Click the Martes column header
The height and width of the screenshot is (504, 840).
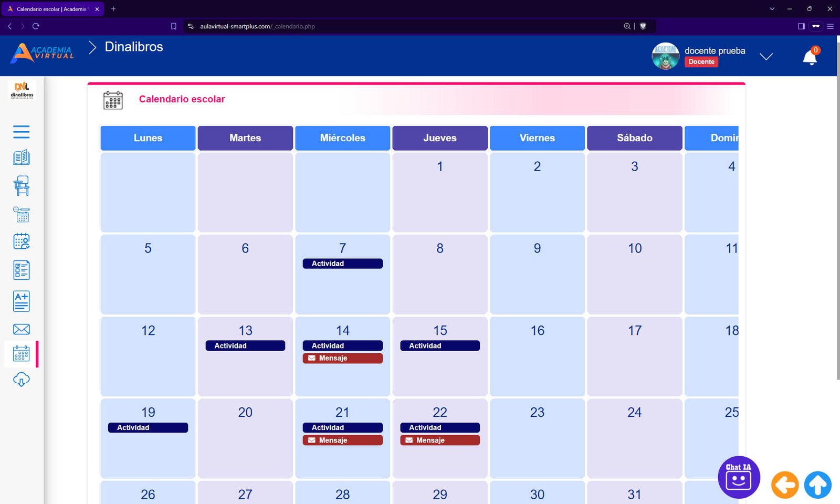click(245, 138)
